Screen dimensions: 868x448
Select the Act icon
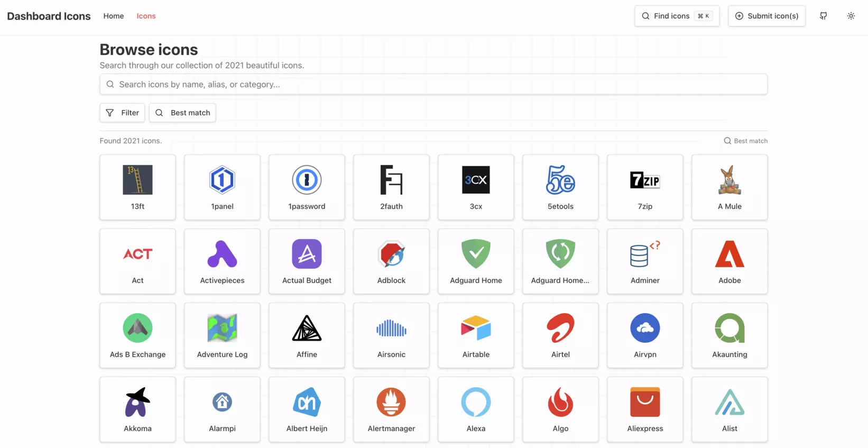point(137,261)
